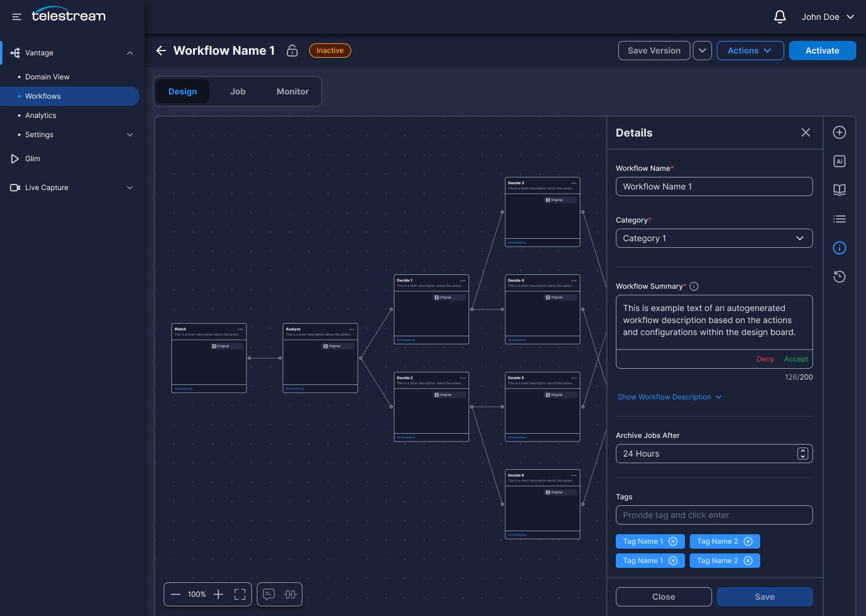866x616 pixels.
Task: Adjust Archive Jobs After stepper
Action: [x=803, y=454]
